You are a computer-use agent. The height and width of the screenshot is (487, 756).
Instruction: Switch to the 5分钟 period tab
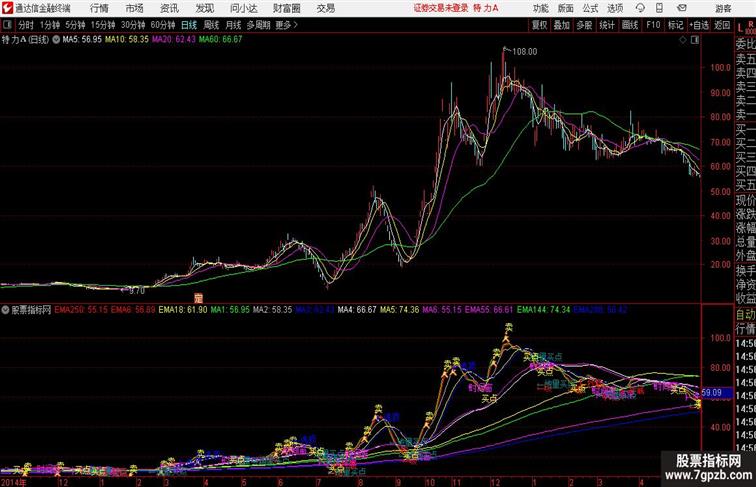[75, 25]
